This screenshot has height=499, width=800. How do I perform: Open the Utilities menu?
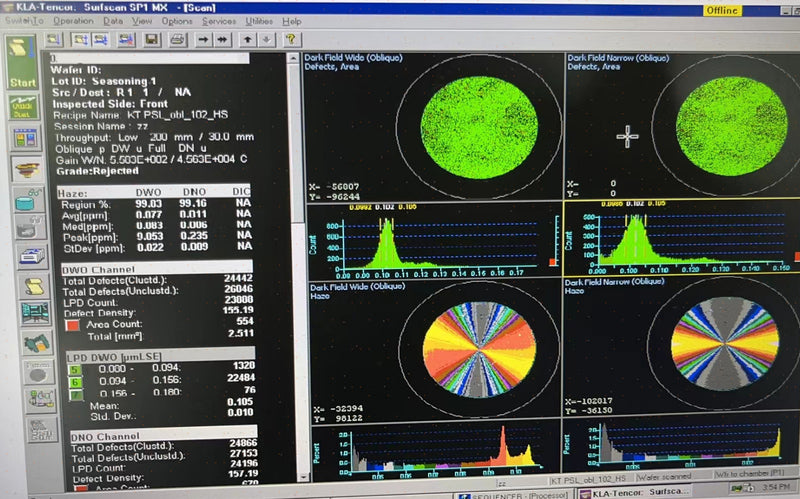(x=259, y=21)
